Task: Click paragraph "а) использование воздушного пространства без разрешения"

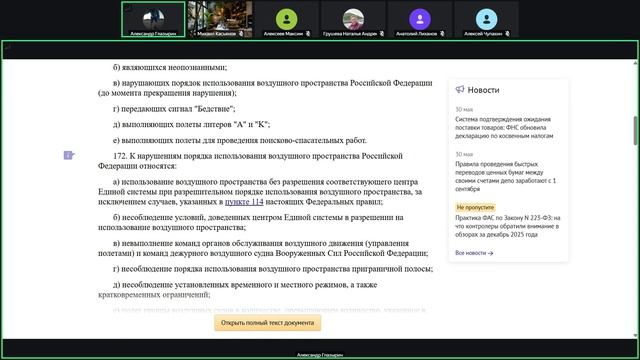Action: click(x=260, y=192)
